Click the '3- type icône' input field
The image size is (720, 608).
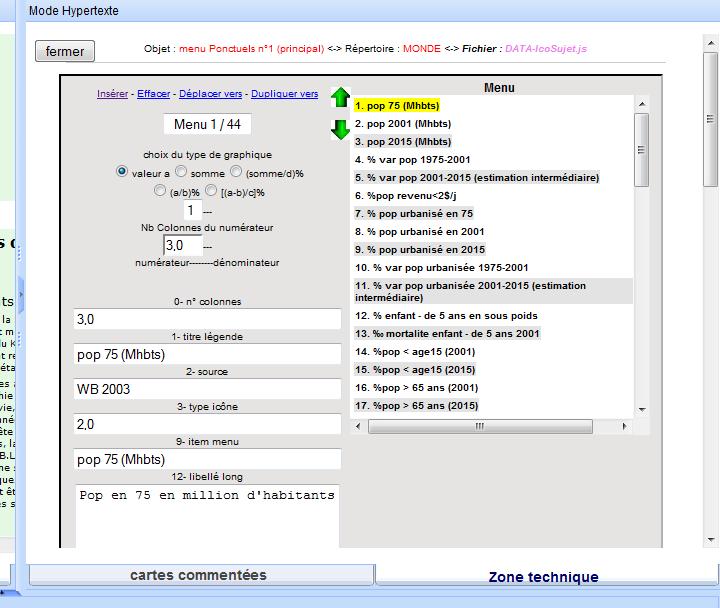point(207,424)
